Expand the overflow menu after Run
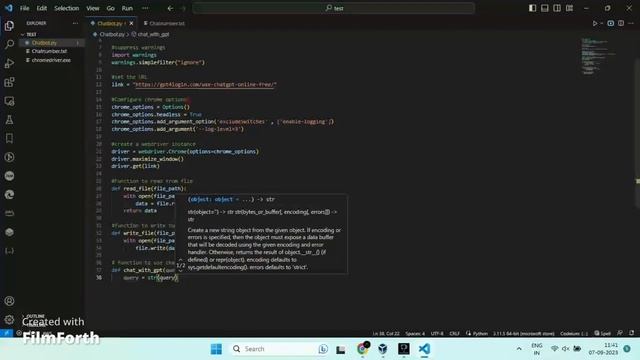 tap(145, 8)
